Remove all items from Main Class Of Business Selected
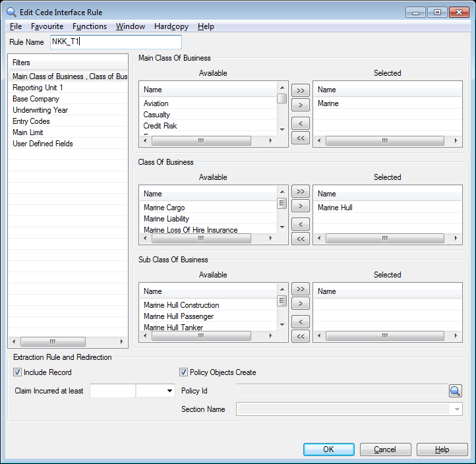Viewport: 476px width, 464px height. pyautogui.click(x=300, y=138)
